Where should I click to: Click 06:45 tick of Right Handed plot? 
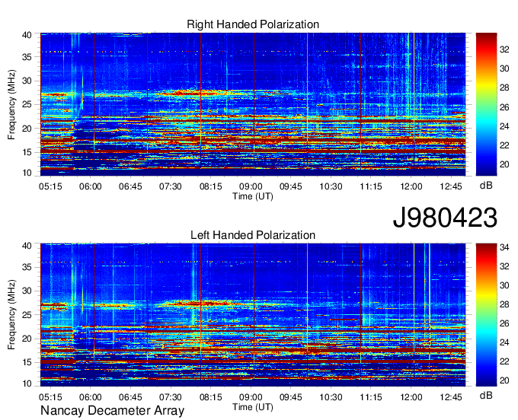pos(130,186)
